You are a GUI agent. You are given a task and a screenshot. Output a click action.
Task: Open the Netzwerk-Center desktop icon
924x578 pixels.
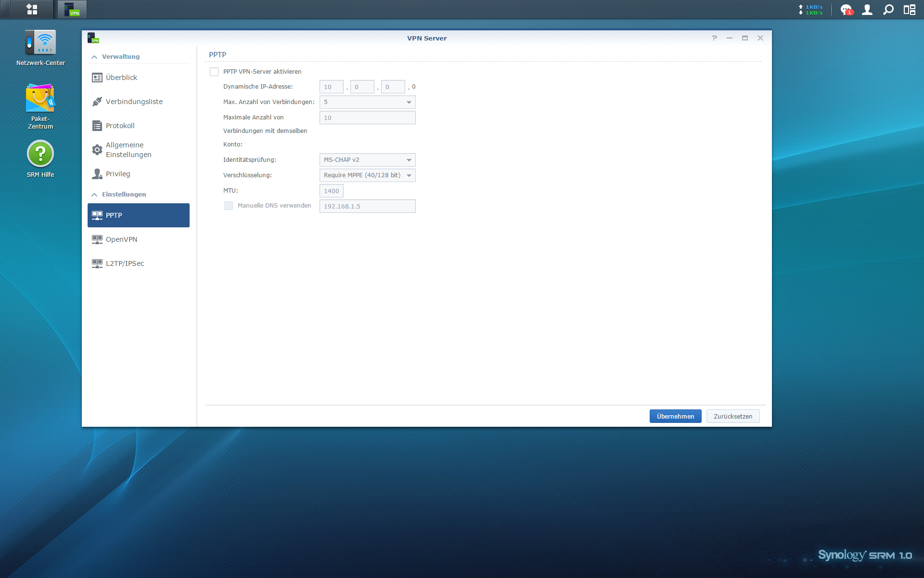(40, 43)
